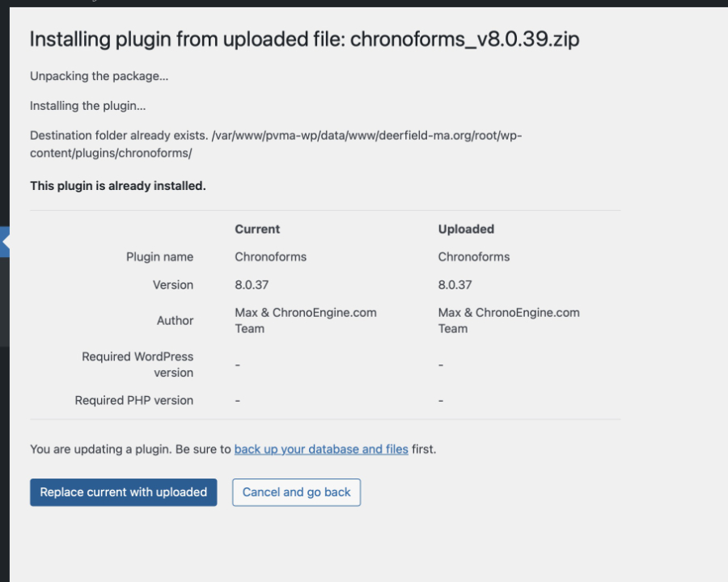Click the Required WordPress version label
Screen dimensions: 728x582
[138, 365]
